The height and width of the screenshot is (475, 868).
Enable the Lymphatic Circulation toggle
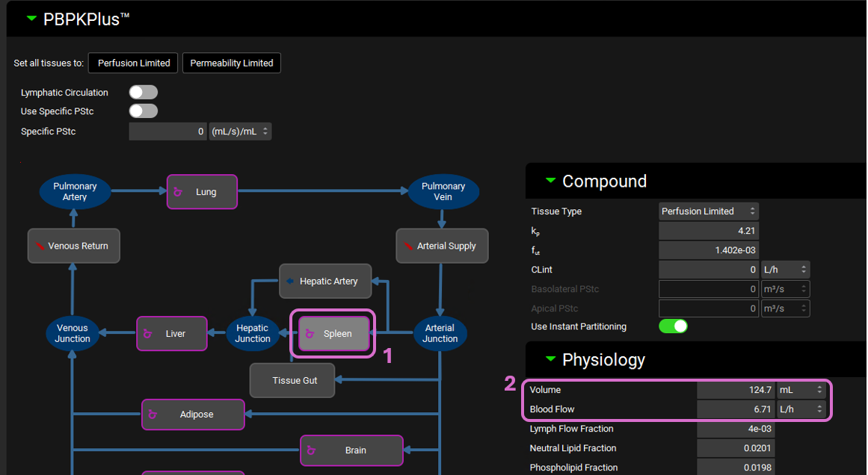[144, 93]
